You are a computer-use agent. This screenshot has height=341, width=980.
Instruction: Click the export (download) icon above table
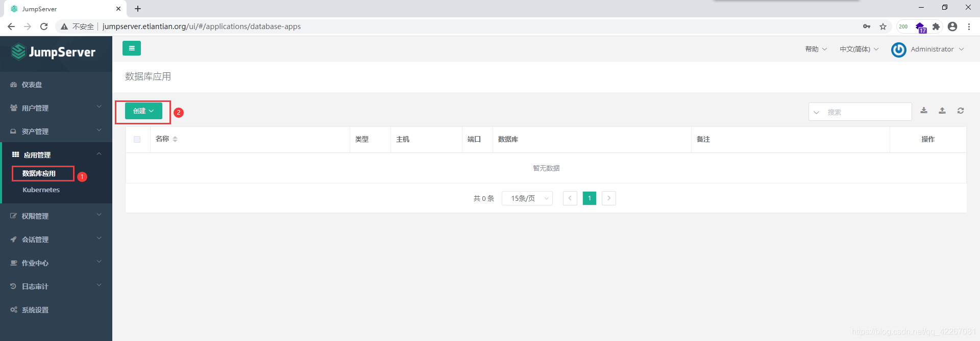[x=924, y=111]
